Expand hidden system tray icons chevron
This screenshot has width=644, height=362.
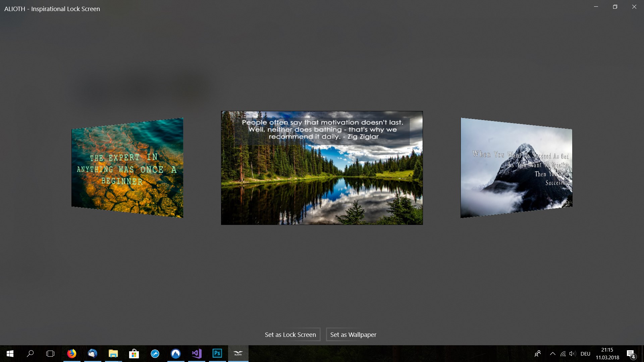click(553, 354)
